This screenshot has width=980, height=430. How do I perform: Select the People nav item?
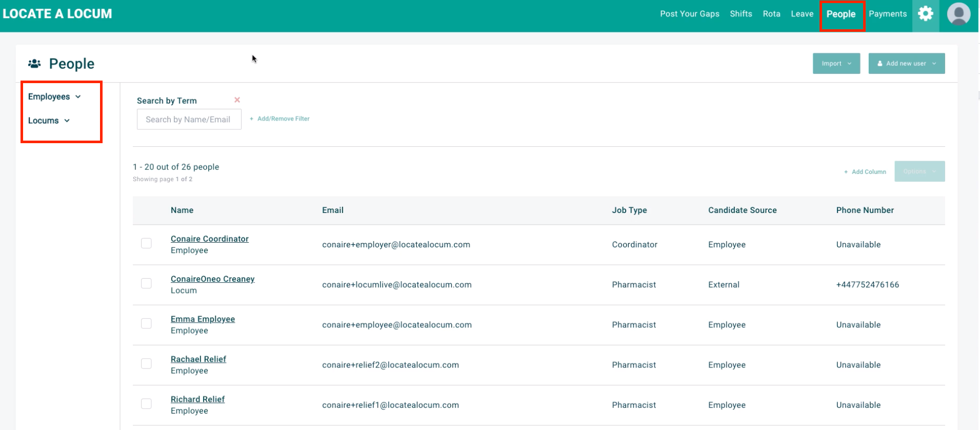(x=841, y=14)
